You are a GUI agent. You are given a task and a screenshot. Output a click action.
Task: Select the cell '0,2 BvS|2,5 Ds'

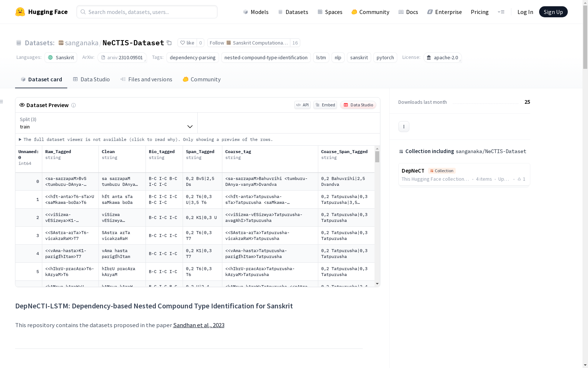coord(202,181)
